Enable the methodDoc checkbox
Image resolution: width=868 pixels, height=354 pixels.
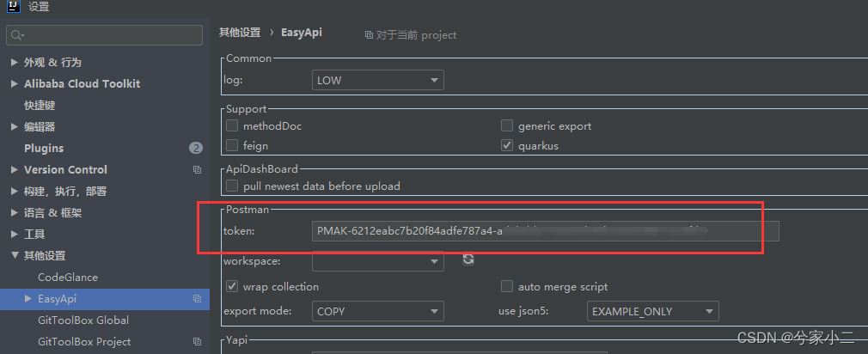click(232, 125)
